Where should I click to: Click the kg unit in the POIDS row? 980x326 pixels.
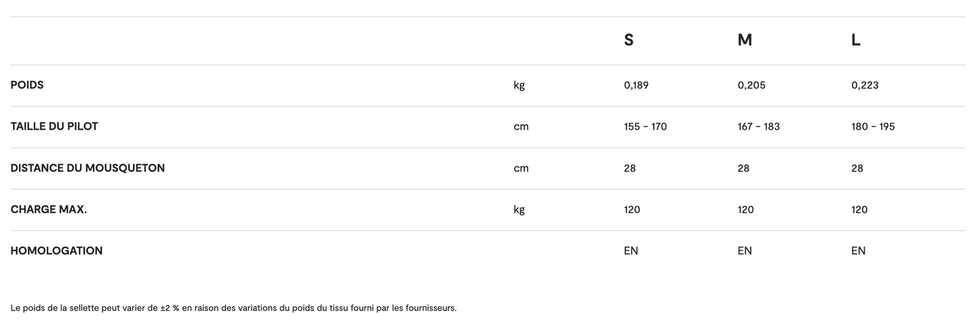[x=519, y=85]
